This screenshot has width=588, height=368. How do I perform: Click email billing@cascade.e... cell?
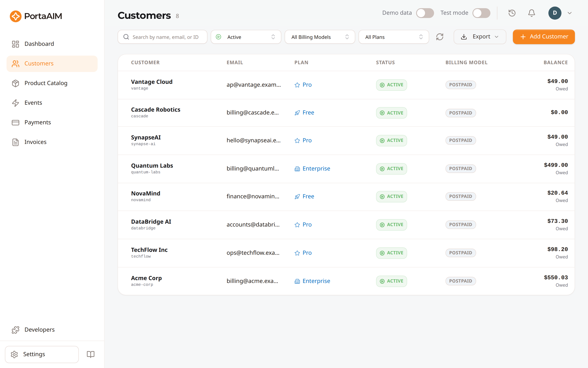click(x=253, y=112)
